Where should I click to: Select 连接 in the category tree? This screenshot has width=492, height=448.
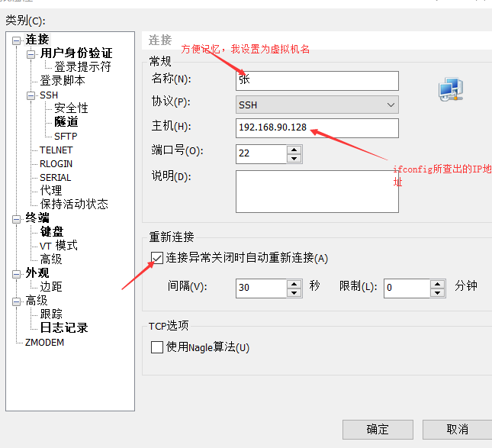(x=37, y=40)
